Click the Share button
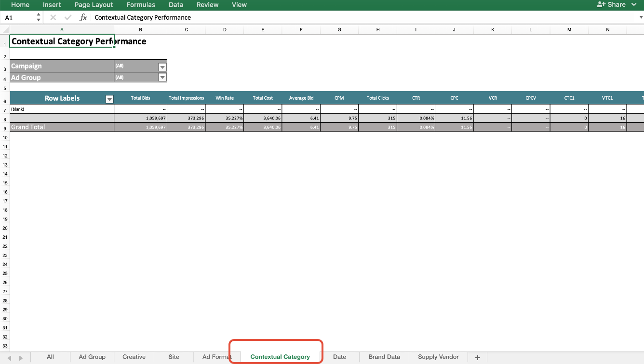Viewport: 644px width, 364px height. click(x=611, y=5)
